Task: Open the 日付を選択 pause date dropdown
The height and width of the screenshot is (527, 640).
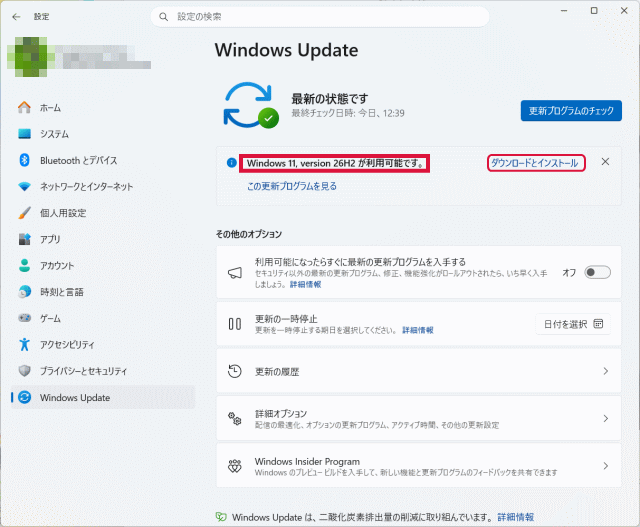Action: click(573, 324)
